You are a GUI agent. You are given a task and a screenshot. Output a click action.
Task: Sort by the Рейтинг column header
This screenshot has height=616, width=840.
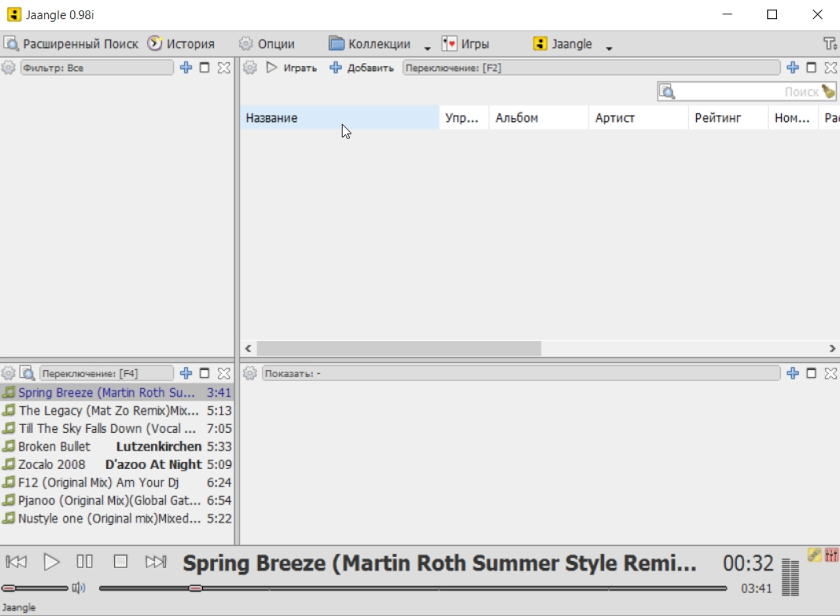pos(728,118)
